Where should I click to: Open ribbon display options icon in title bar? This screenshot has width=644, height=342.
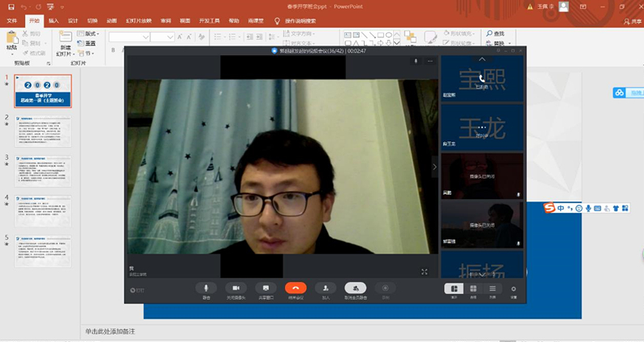pyautogui.click(x=583, y=6)
